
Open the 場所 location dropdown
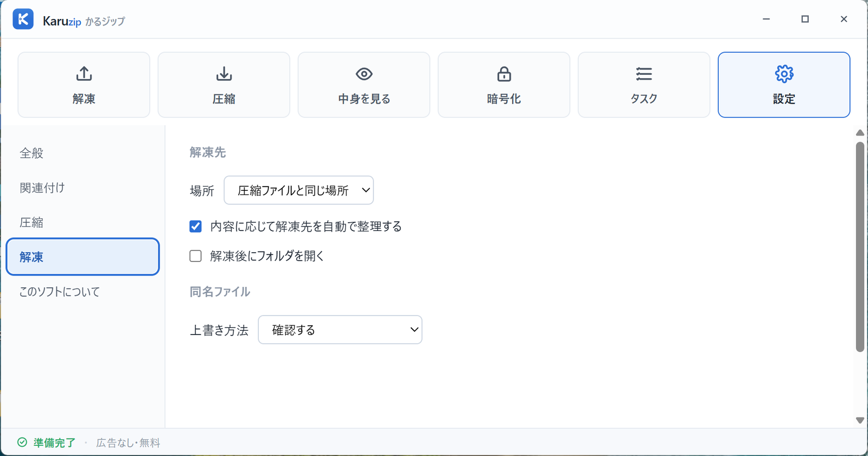(299, 190)
